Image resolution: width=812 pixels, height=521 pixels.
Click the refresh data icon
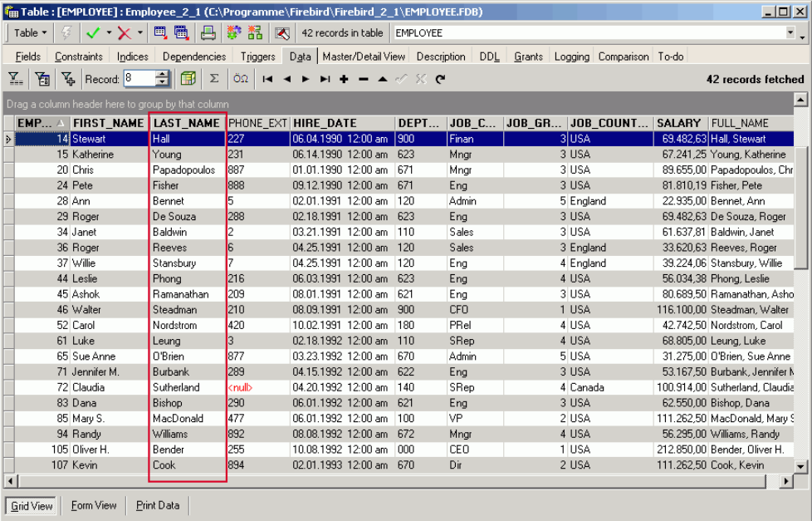440,79
